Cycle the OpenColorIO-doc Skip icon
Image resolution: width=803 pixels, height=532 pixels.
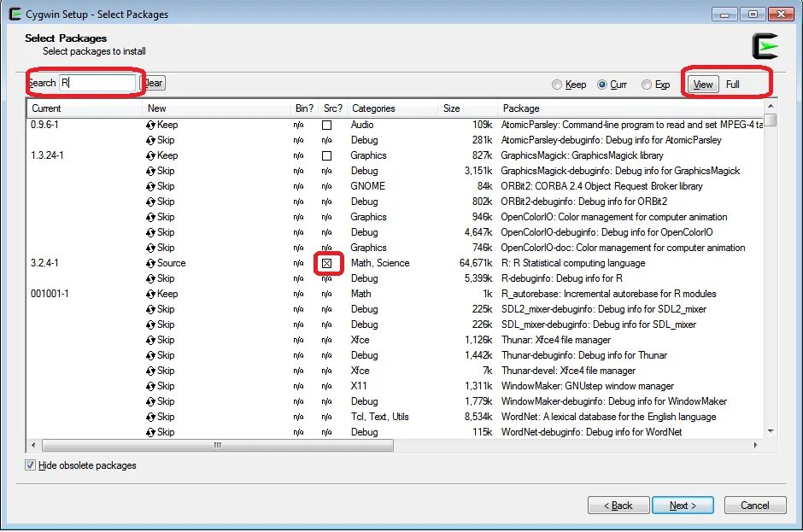point(150,248)
